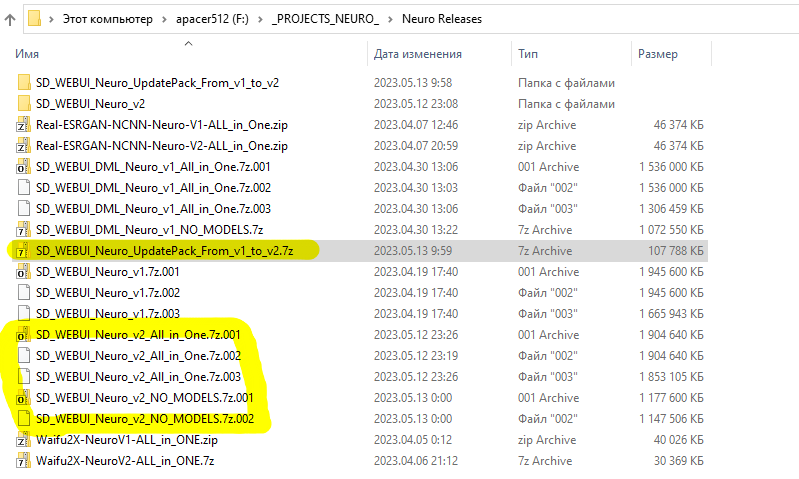The width and height of the screenshot is (799, 479).
Task: Expand the chevron after apacer512 (F:)
Action: pyautogui.click(x=260, y=19)
